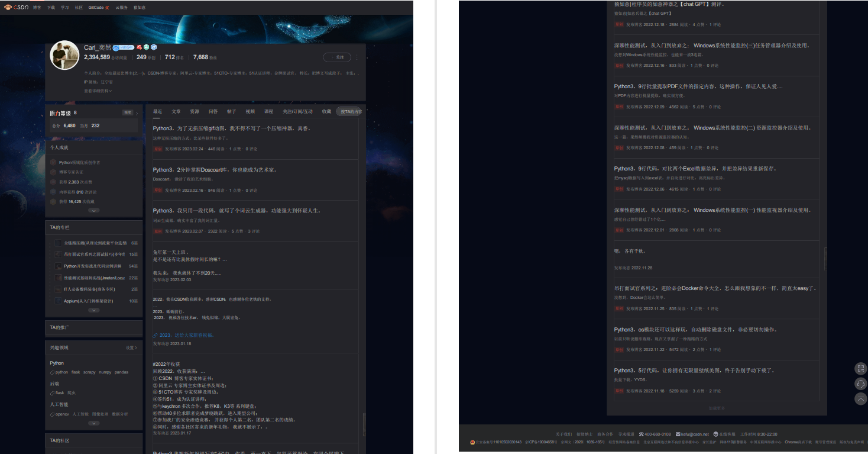The image size is (868, 454).
Task: Select the pandas tag under Python interests
Action: click(x=121, y=372)
